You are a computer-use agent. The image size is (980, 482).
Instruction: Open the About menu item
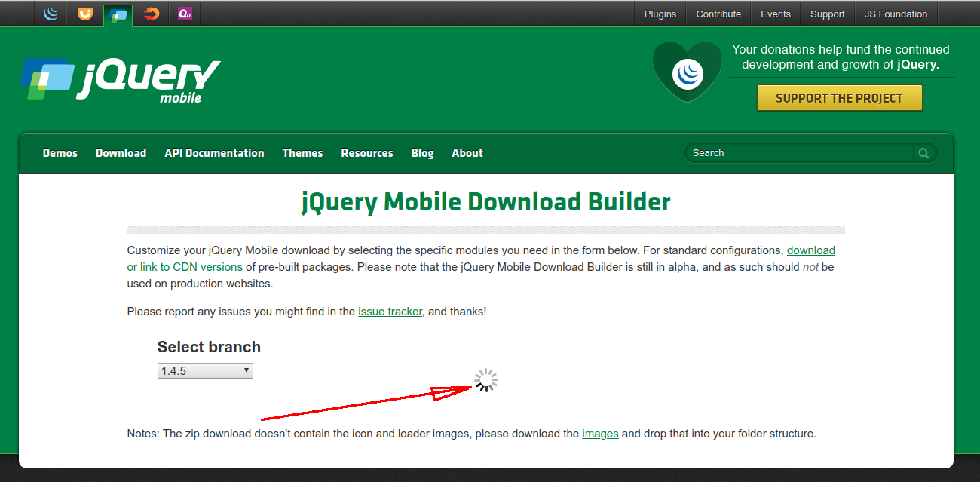tap(467, 153)
